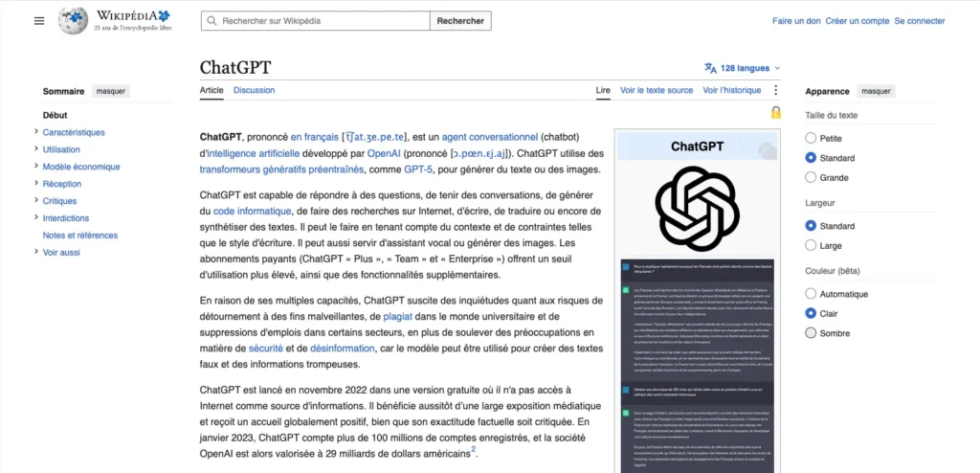Click Faire un don link
980x473 pixels.
click(x=796, y=21)
